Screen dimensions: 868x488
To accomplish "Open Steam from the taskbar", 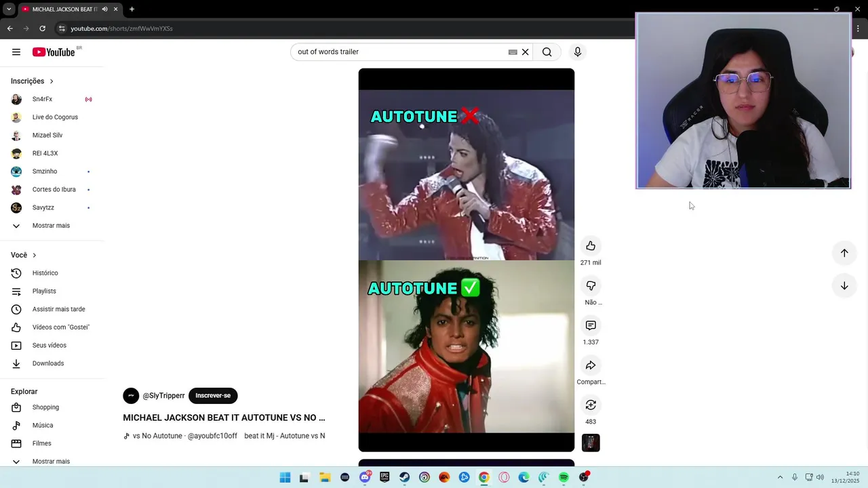I will 404,478.
